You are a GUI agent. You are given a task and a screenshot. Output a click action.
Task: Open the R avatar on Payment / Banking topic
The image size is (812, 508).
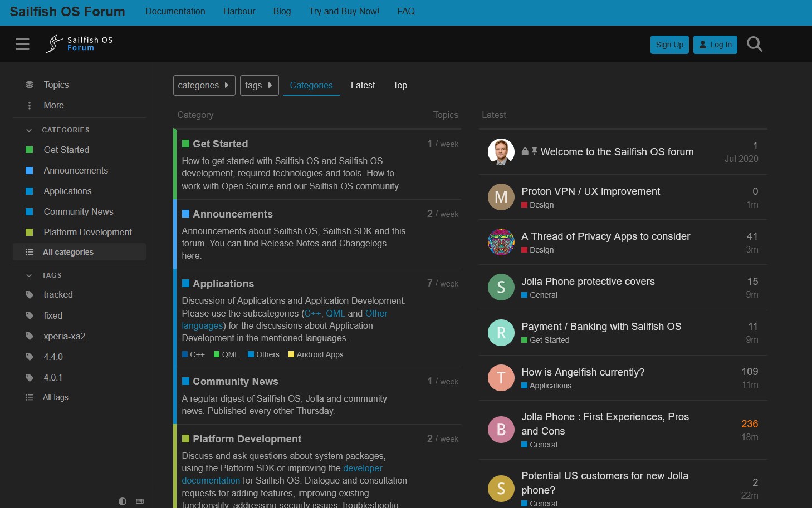pos(501,333)
